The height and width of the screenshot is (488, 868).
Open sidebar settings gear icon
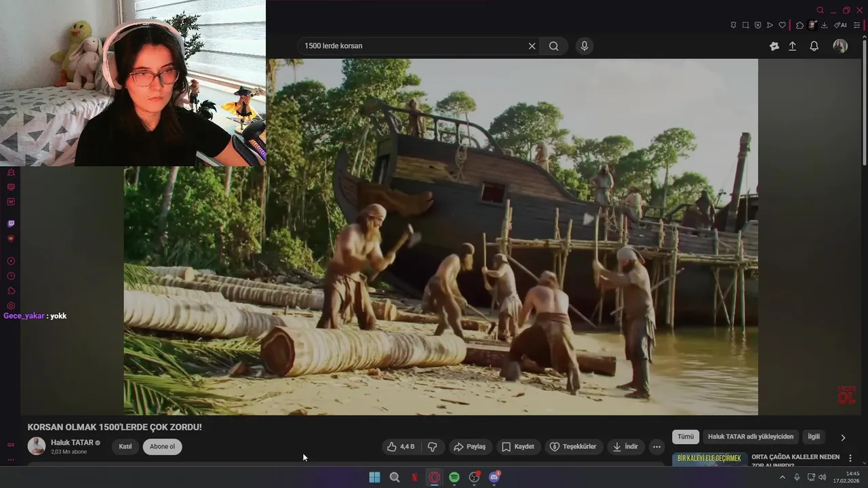11,306
